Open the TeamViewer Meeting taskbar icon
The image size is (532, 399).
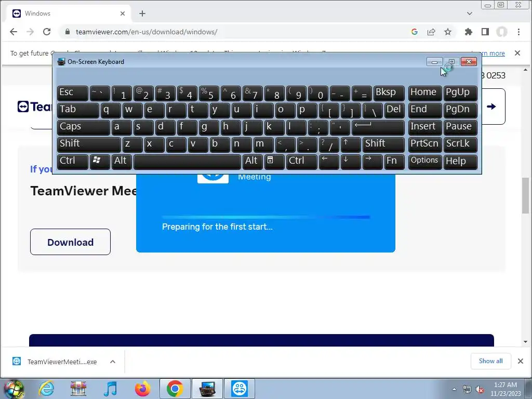coord(240,389)
